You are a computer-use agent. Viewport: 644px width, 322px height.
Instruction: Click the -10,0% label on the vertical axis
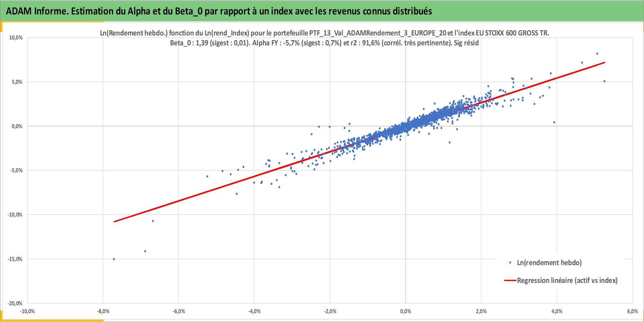[15, 215]
